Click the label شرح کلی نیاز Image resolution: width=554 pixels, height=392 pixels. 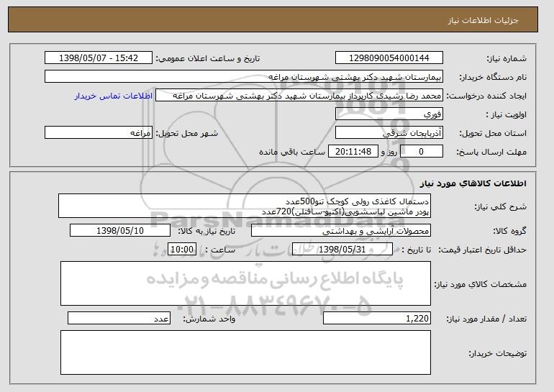pyautogui.click(x=500, y=206)
